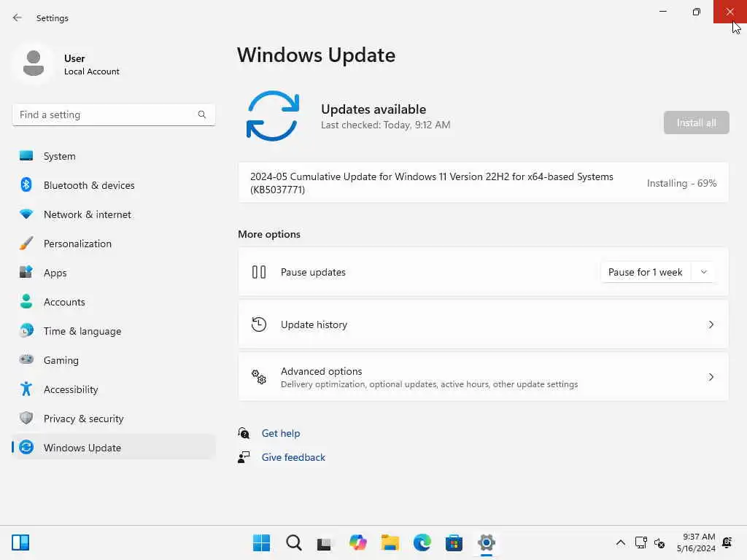Click the user avatar picture

coord(34,63)
